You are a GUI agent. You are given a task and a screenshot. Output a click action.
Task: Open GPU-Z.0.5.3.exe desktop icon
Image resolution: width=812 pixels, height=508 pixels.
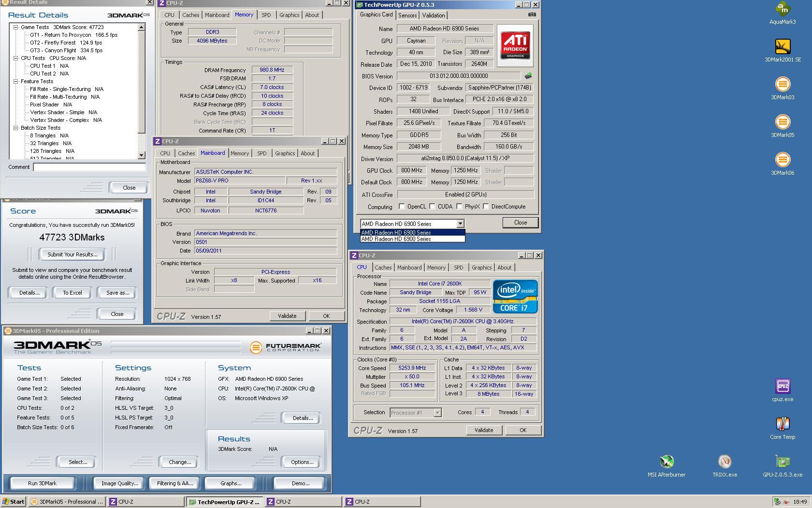tap(783, 465)
